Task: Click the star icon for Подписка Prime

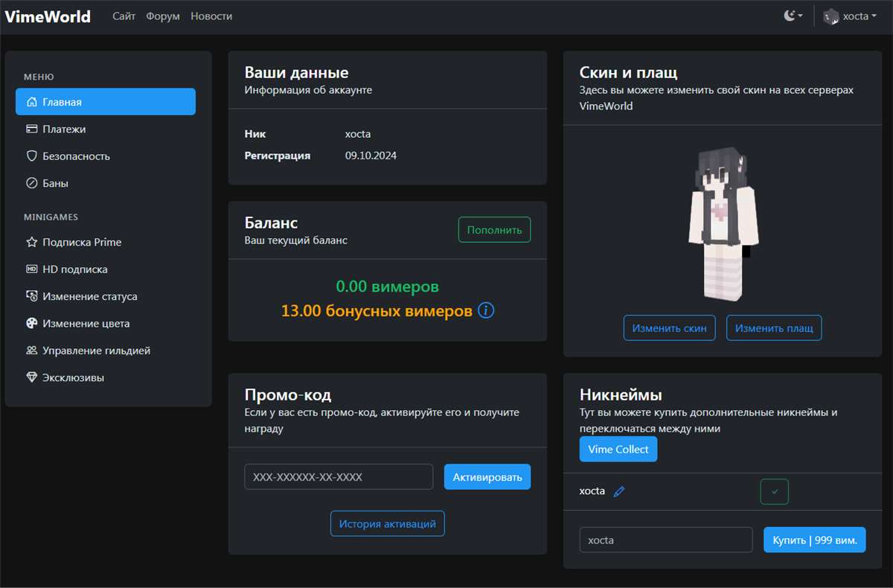Action: coord(31,242)
